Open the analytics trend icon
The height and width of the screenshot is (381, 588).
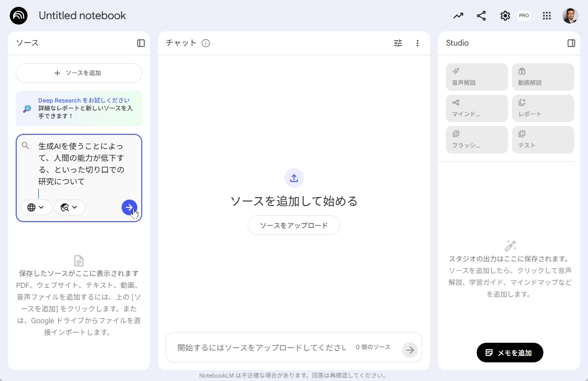[x=458, y=16]
